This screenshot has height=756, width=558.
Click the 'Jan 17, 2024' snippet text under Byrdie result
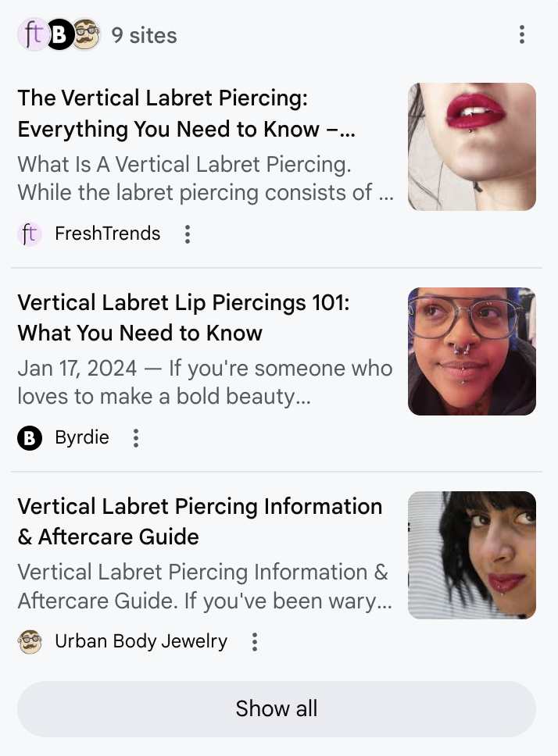click(77, 369)
